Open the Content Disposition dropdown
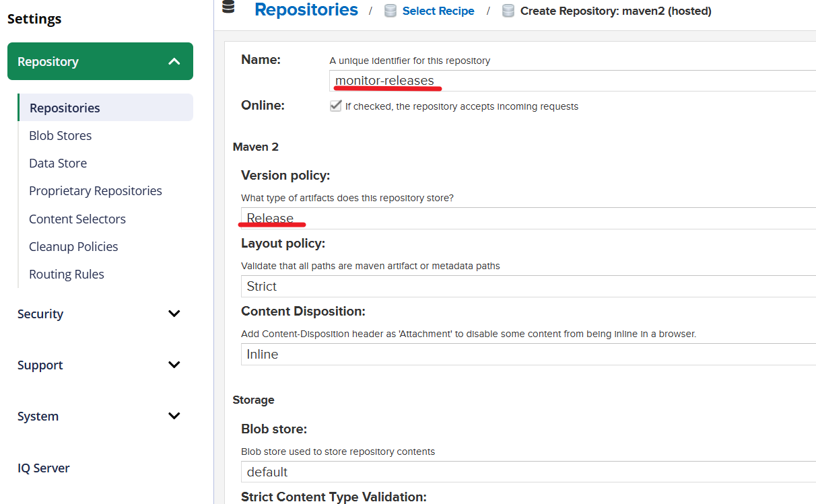 click(529, 354)
